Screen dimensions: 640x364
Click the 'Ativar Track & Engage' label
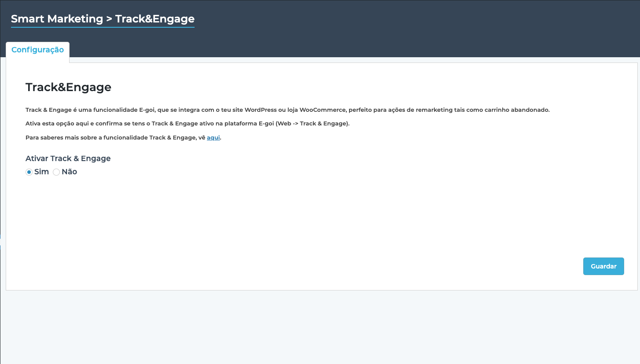[x=68, y=158]
